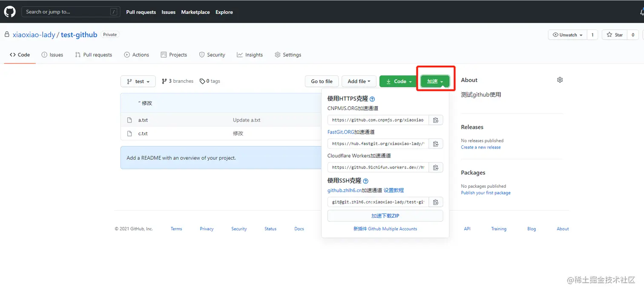Viewport: 644px width, 293px height.
Task: Switch to the Code tab
Action: pos(20,55)
